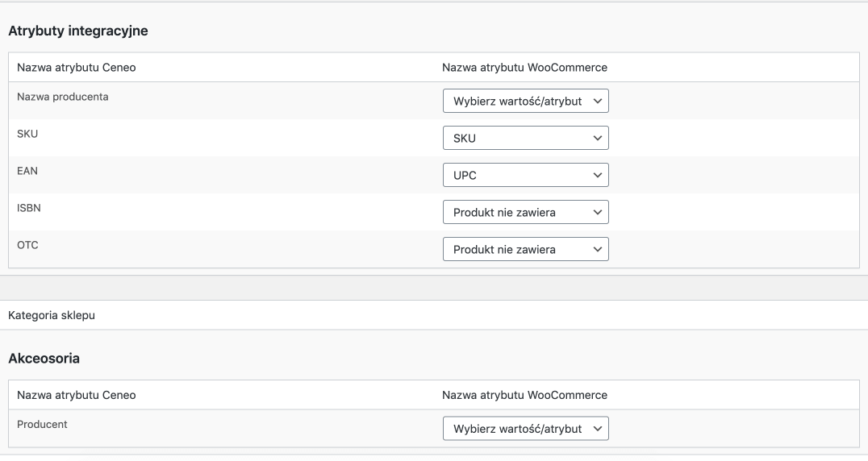Click the EAN row label
The height and width of the screenshot is (461, 868).
coord(27,171)
